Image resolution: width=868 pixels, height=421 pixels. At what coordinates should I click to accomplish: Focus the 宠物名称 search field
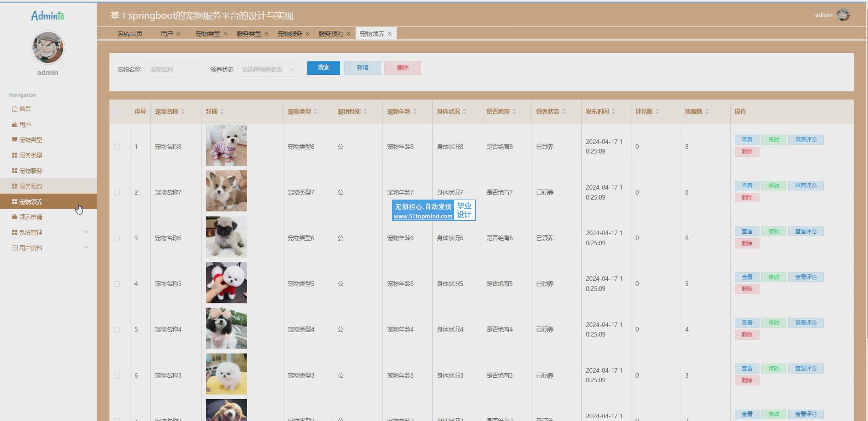(x=175, y=70)
